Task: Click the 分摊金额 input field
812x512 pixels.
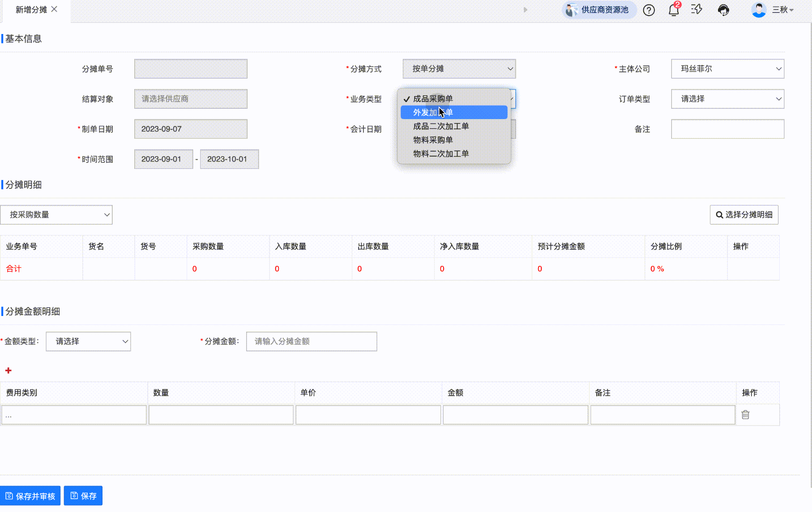Action: tap(312, 341)
